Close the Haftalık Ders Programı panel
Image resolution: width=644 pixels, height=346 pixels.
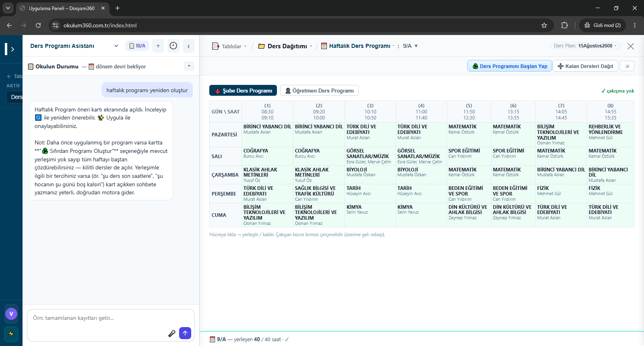tap(631, 46)
